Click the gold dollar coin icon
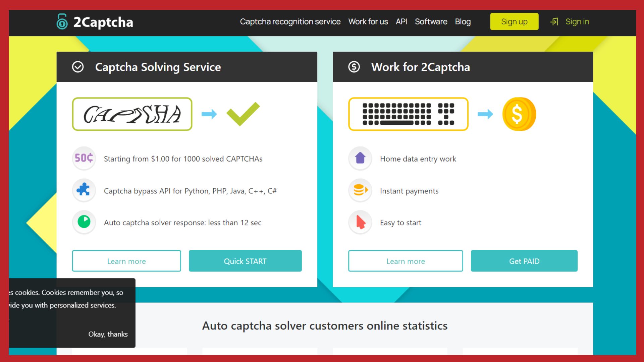The height and width of the screenshot is (362, 644). point(519,114)
